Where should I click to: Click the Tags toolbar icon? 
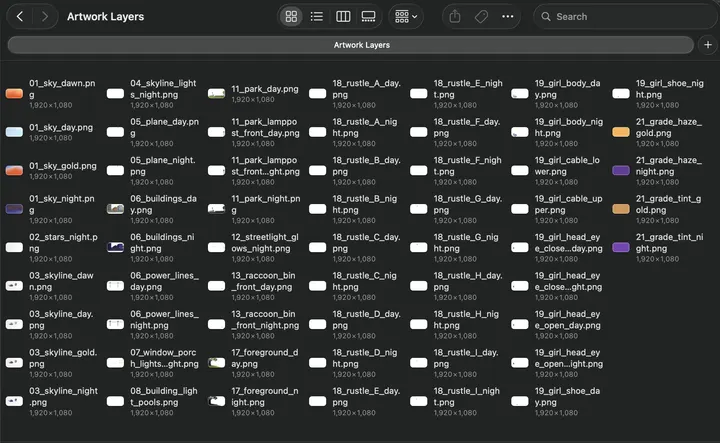(481, 17)
